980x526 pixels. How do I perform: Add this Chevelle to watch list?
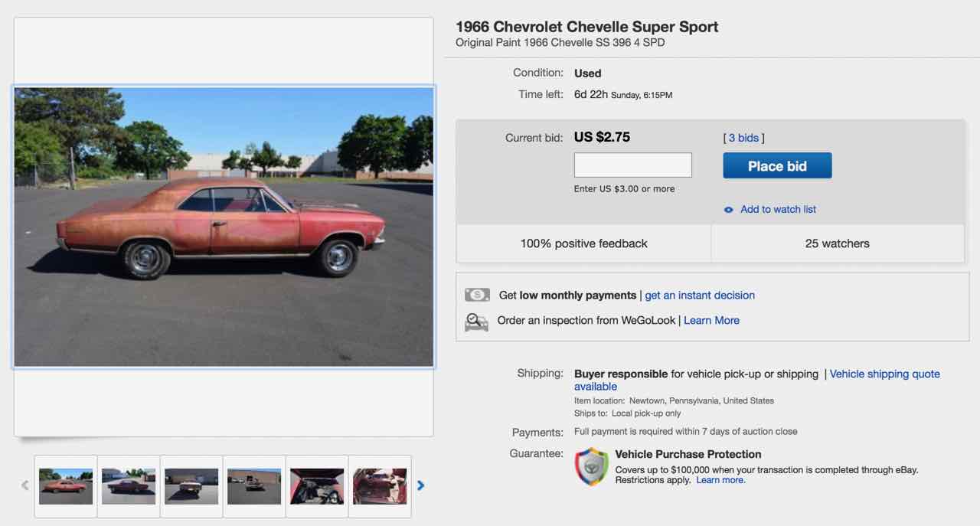click(778, 209)
